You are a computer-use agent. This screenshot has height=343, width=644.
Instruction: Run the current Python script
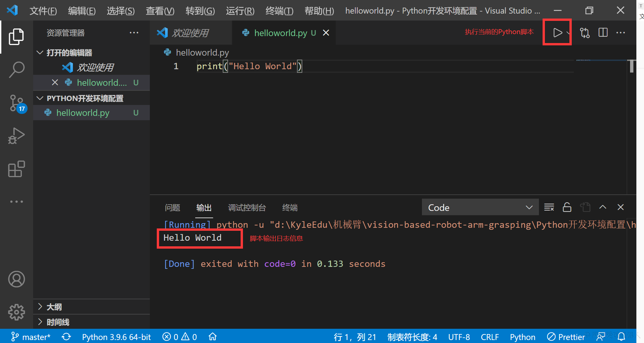point(557,32)
